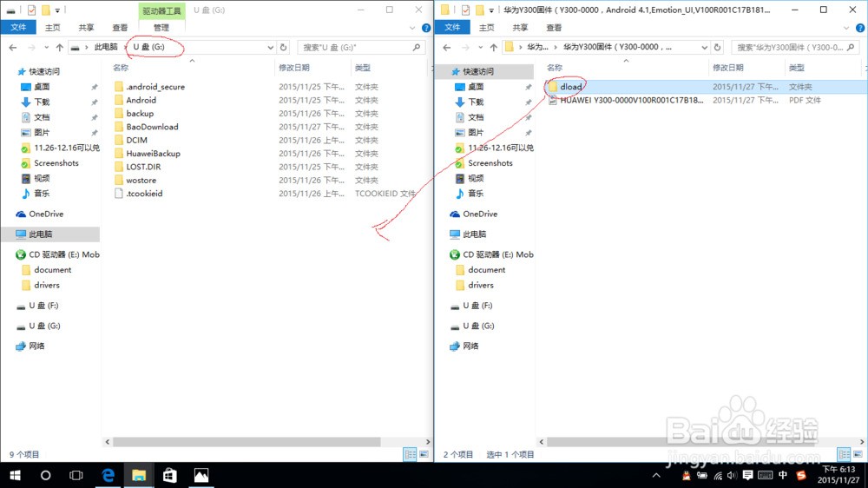Click up arrow in left U盘 window
The image size is (868, 488).
click(59, 48)
